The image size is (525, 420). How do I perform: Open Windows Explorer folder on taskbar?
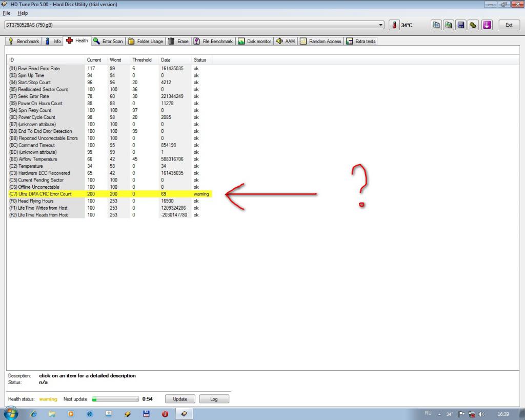click(52, 414)
